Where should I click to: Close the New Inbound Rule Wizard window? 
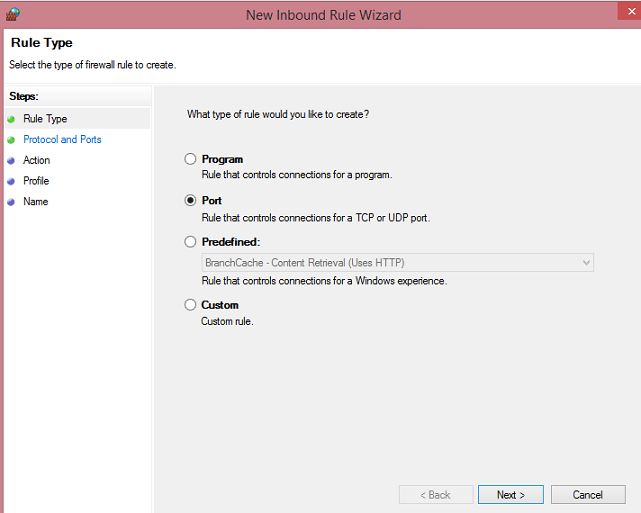(631, 11)
